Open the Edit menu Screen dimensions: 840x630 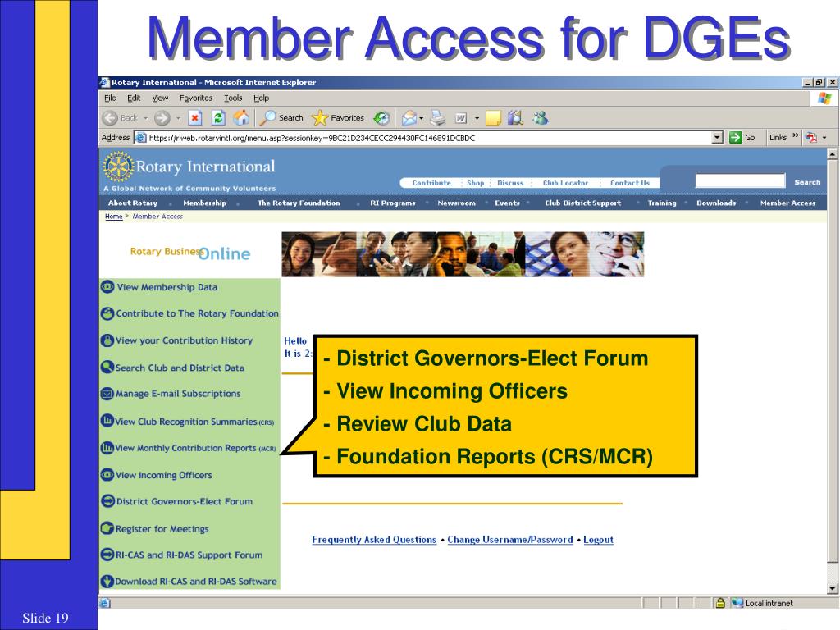pos(134,98)
